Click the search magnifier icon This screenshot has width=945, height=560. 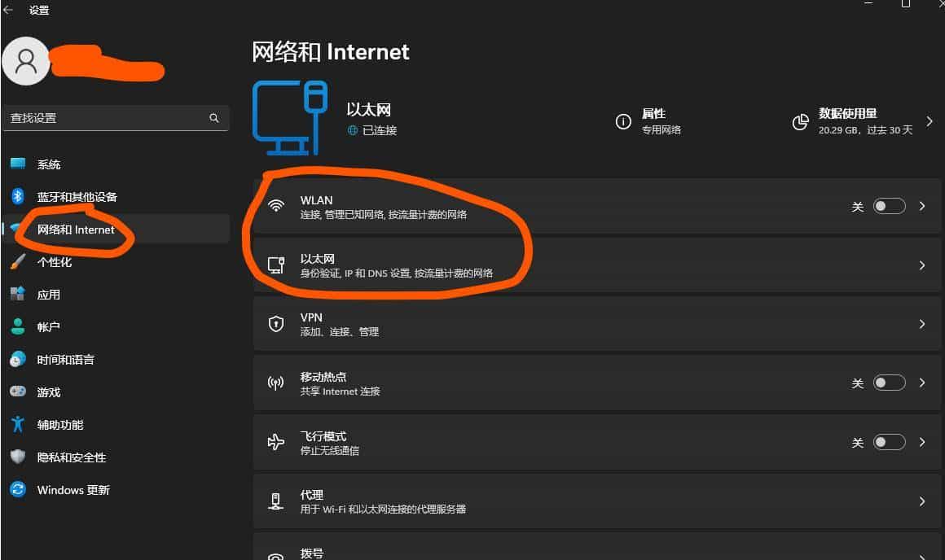(x=214, y=118)
